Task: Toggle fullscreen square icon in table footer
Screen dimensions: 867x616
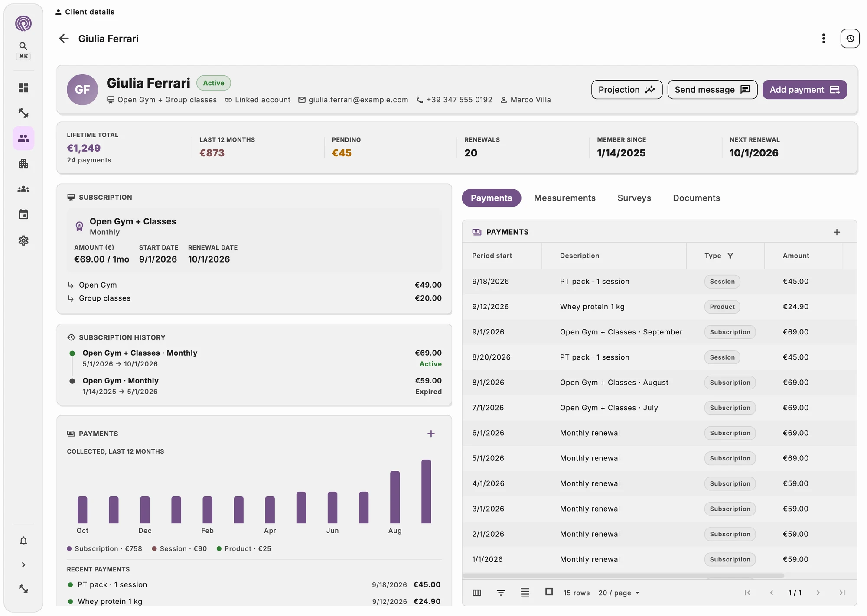Action: click(549, 592)
